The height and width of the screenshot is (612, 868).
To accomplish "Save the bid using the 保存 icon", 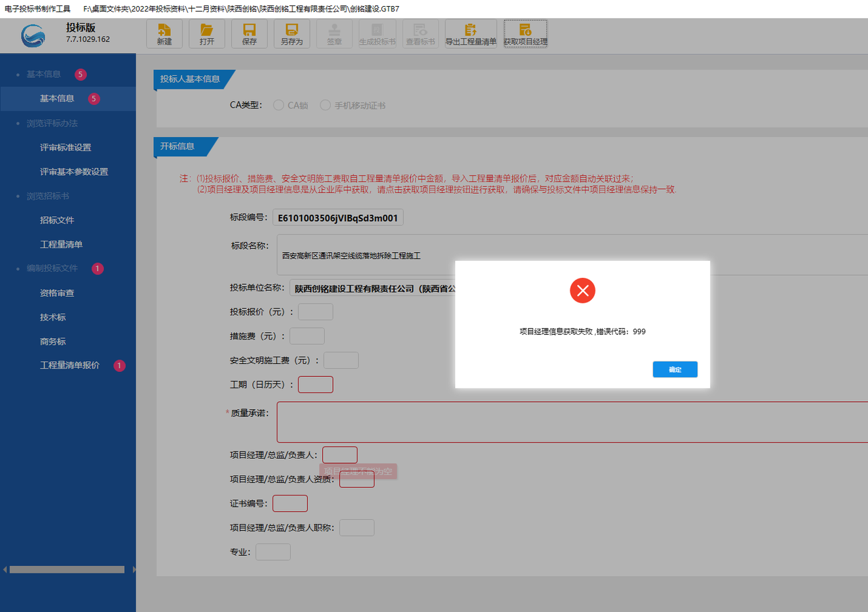I will (250, 34).
